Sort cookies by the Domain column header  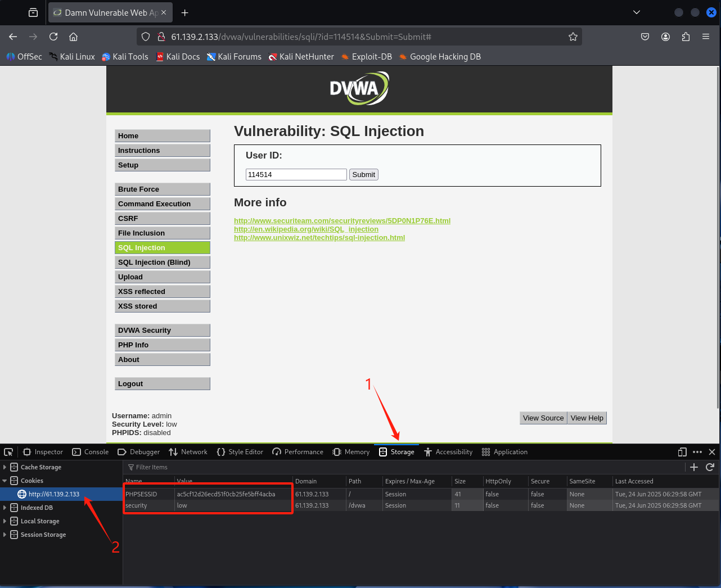click(x=318, y=481)
